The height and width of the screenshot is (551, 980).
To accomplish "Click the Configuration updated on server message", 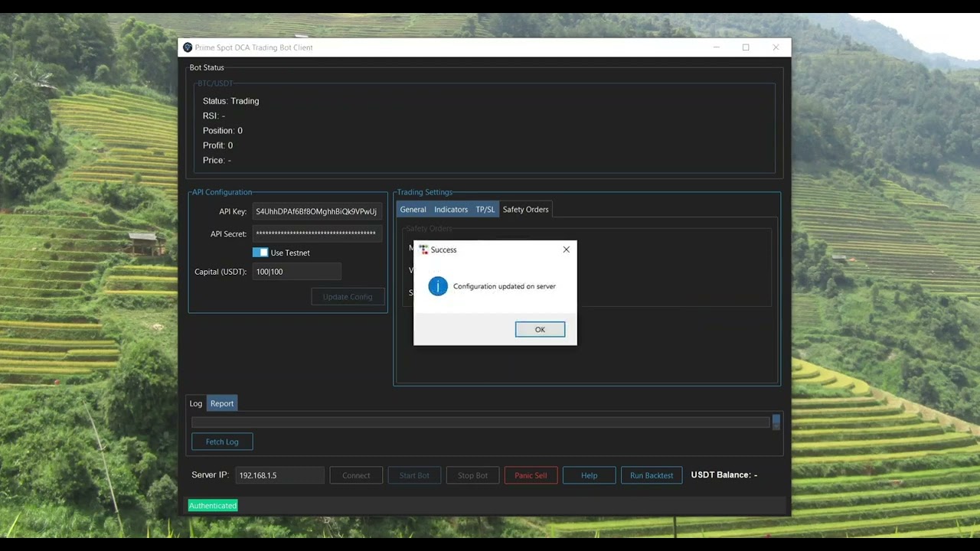I will [x=505, y=286].
